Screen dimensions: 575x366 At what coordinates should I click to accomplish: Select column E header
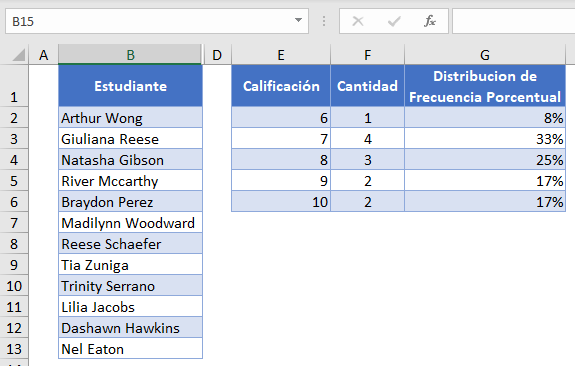(x=281, y=55)
